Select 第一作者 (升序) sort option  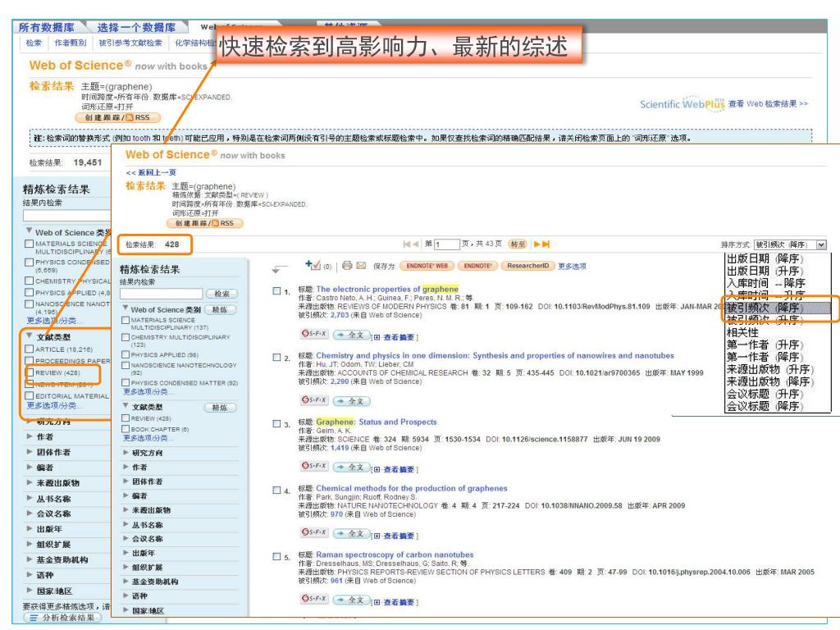click(x=765, y=345)
